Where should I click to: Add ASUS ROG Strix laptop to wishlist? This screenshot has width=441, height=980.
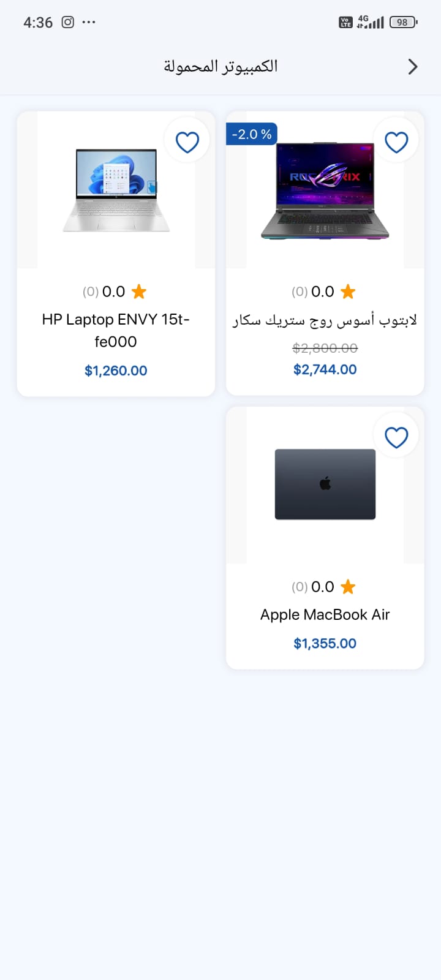click(396, 142)
